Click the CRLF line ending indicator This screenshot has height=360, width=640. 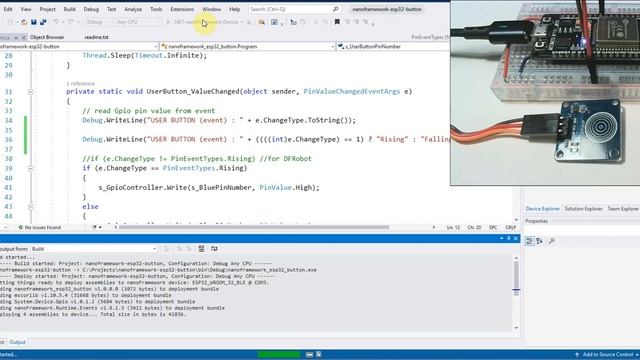click(511, 227)
